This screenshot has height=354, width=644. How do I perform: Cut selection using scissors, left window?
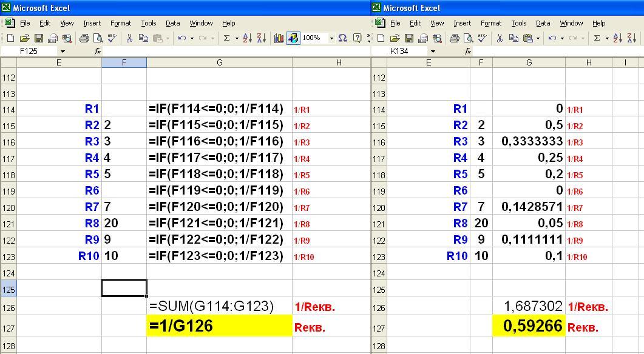point(129,38)
